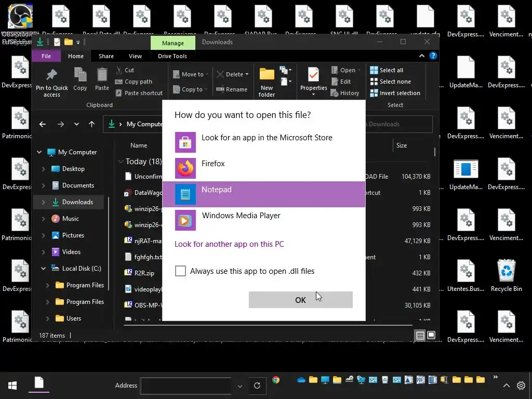Sort files by Name column
The width and height of the screenshot is (532, 399).
click(139, 145)
